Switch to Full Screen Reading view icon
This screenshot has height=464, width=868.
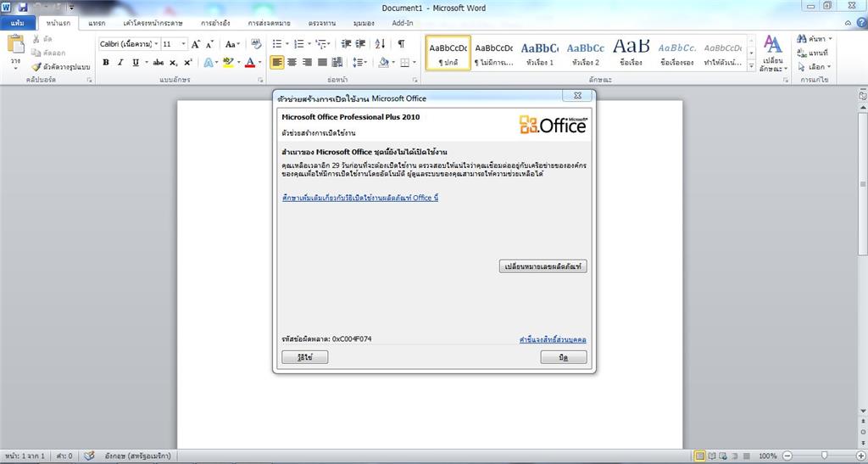[x=712, y=456]
